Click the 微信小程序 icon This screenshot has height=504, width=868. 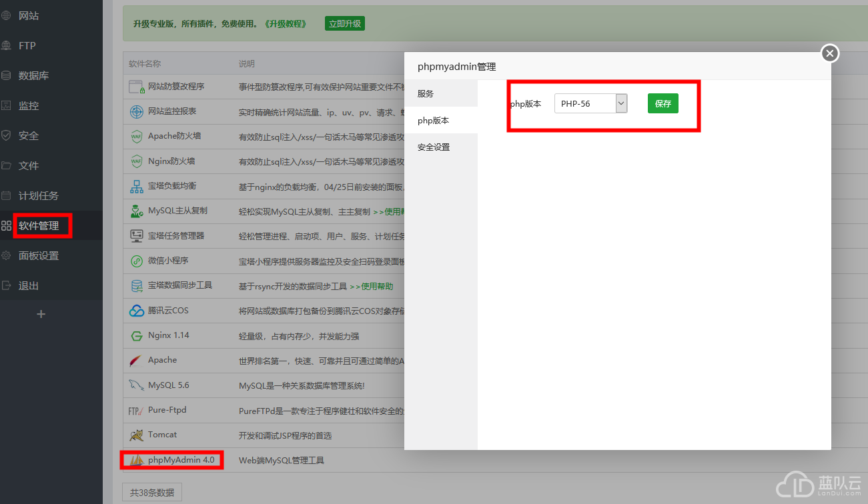[137, 261]
